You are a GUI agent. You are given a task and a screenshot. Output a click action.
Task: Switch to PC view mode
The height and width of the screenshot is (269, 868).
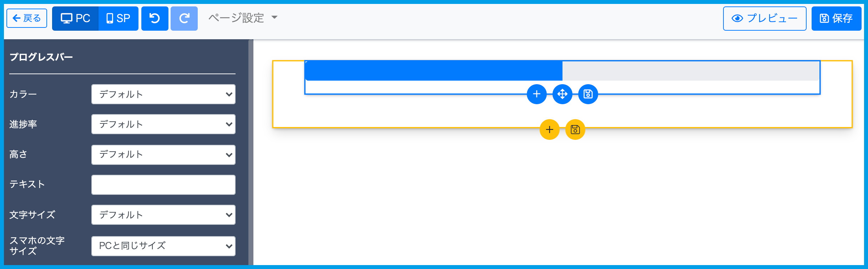pyautogui.click(x=75, y=18)
